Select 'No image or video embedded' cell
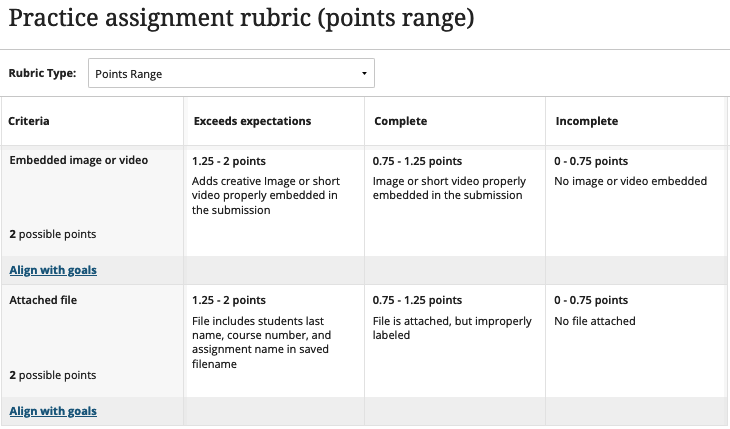Screen dimensions: 730x429 click(631, 181)
